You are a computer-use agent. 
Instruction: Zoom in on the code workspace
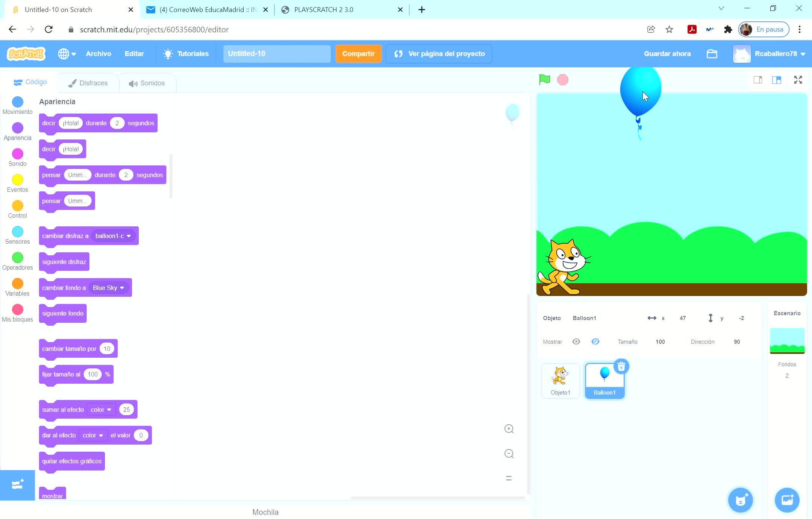(509, 429)
